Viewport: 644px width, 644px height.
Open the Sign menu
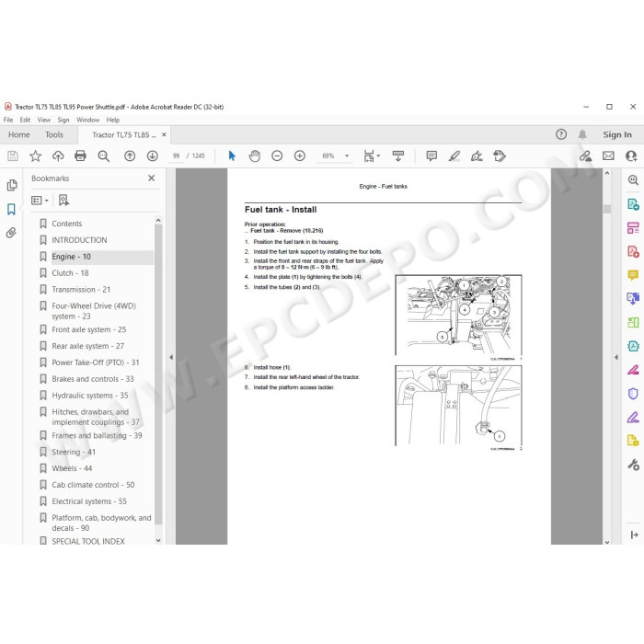(x=63, y=120)
